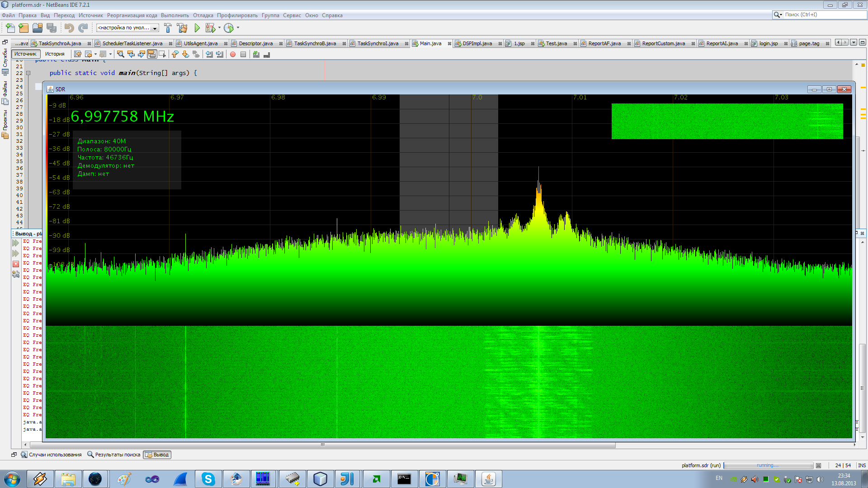Open the Справка menu
Viewport: 868px width, 488px height.
click(x=332, y=15)
